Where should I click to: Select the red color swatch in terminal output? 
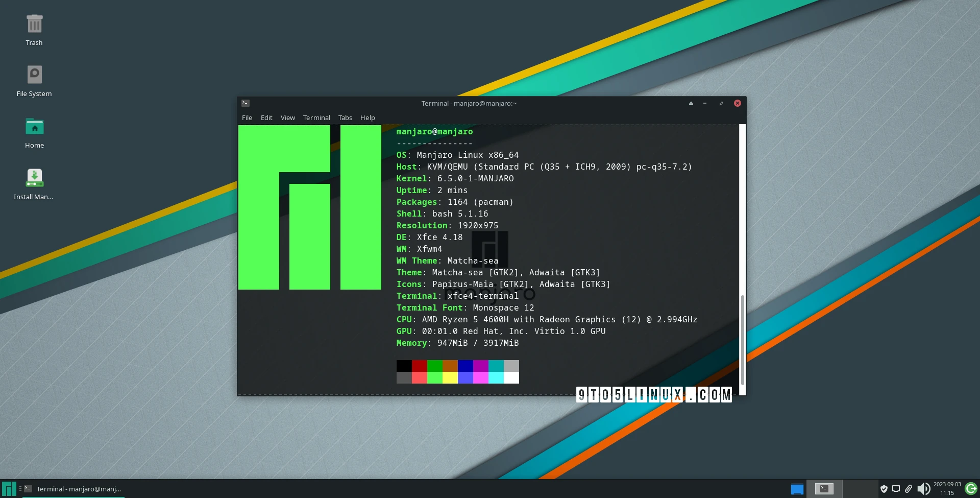419,366
